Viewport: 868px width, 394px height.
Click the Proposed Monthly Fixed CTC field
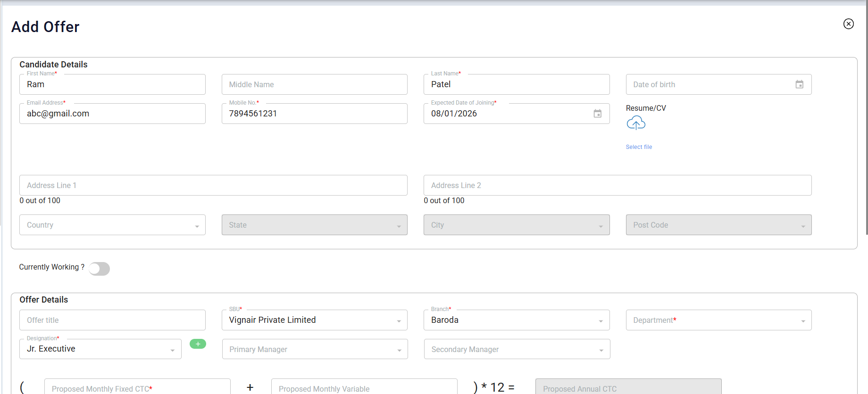coord(137,386)
